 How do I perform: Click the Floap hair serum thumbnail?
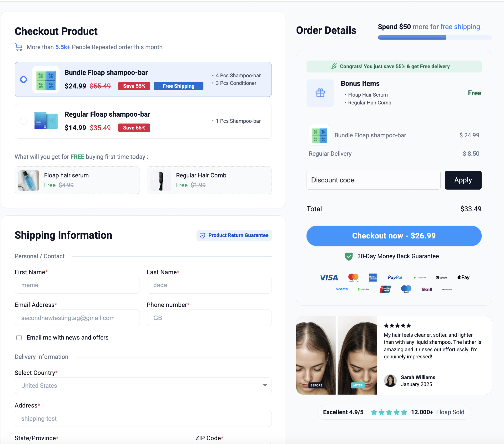tap(29, 181)
